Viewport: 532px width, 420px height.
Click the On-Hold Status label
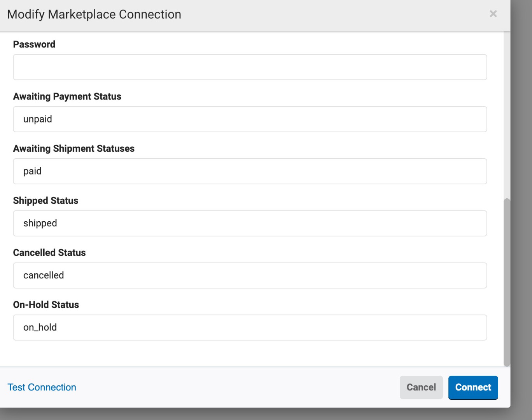46,305
